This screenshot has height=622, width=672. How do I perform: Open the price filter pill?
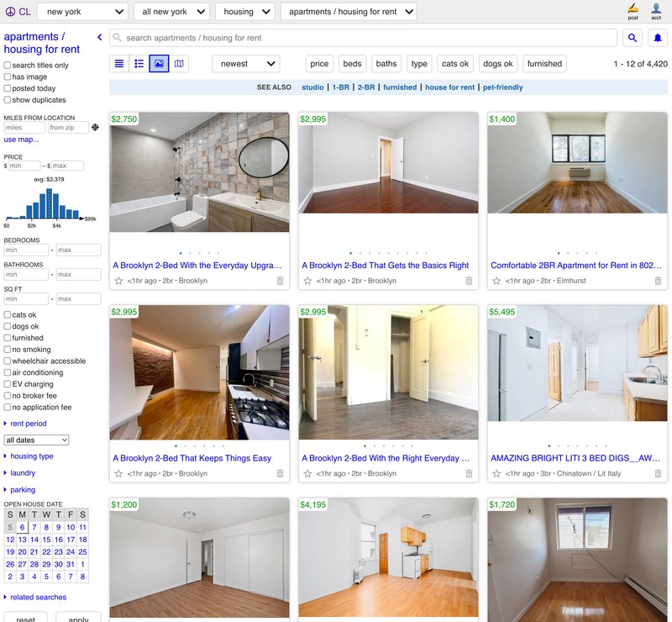[x=319, y=64]
